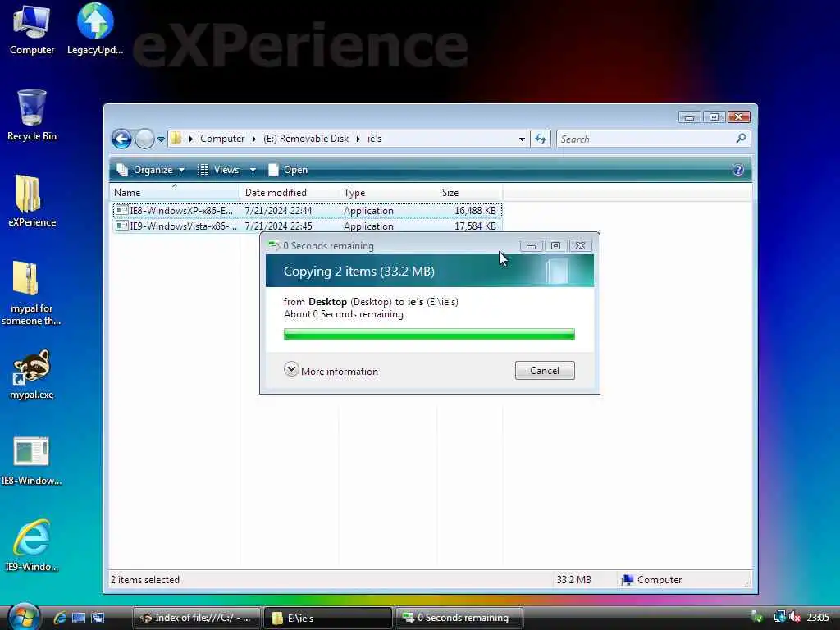Click the 7/21/2024 22:44 date cell

point(279,211)
